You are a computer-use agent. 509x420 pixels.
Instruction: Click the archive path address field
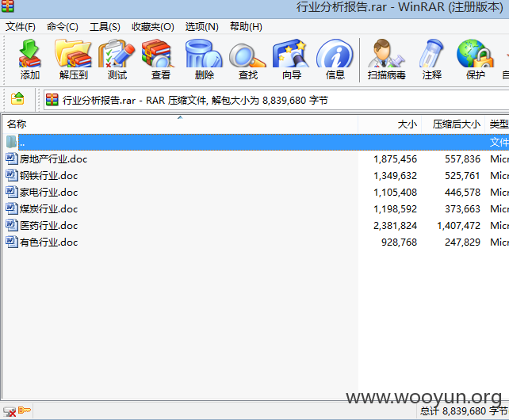[x=276, y=100]
